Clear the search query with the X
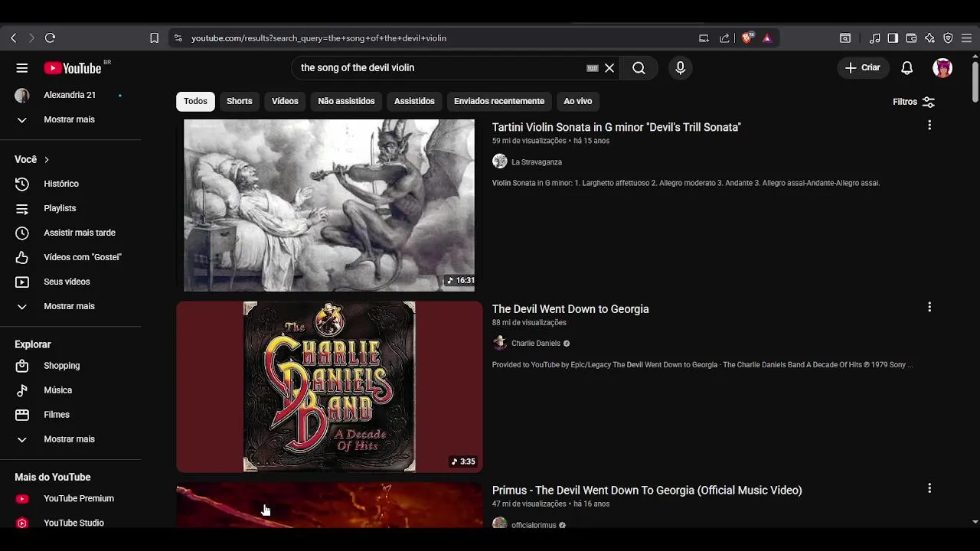 click(x=609, y=68)
